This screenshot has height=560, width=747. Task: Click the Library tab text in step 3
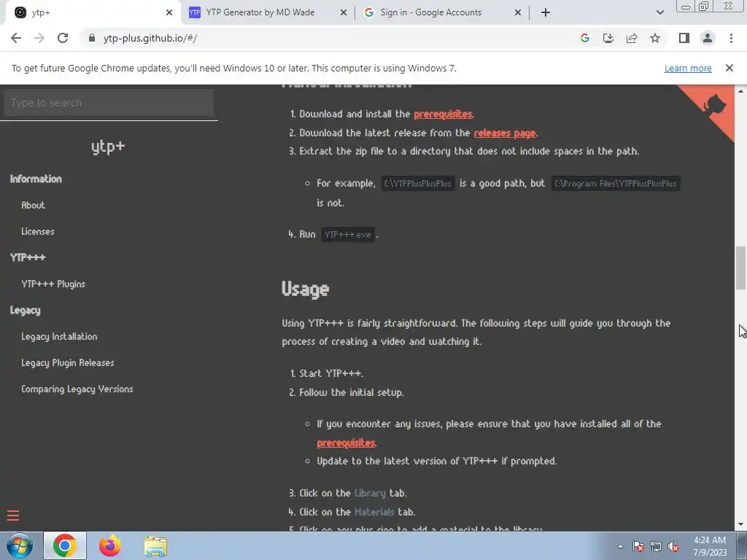(x=370, y=494)
